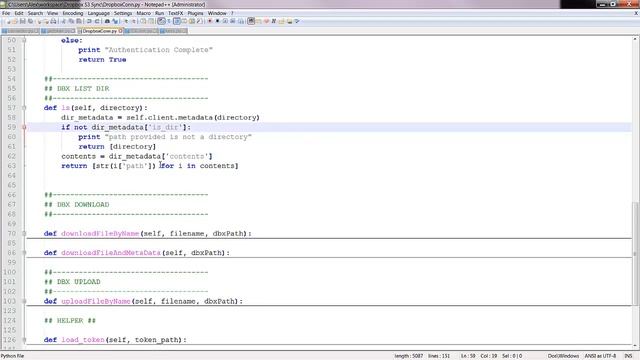Open the Search menu
This screenshot has width=640, height=360.
pyautogui.click(x=35, y=13)
